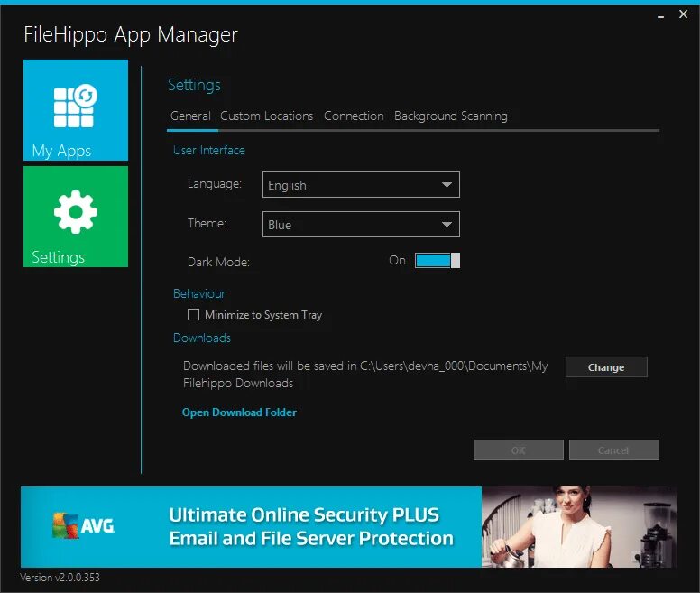
Task: Toggle the Dark Mode switch off
Action: click(437, 260)
